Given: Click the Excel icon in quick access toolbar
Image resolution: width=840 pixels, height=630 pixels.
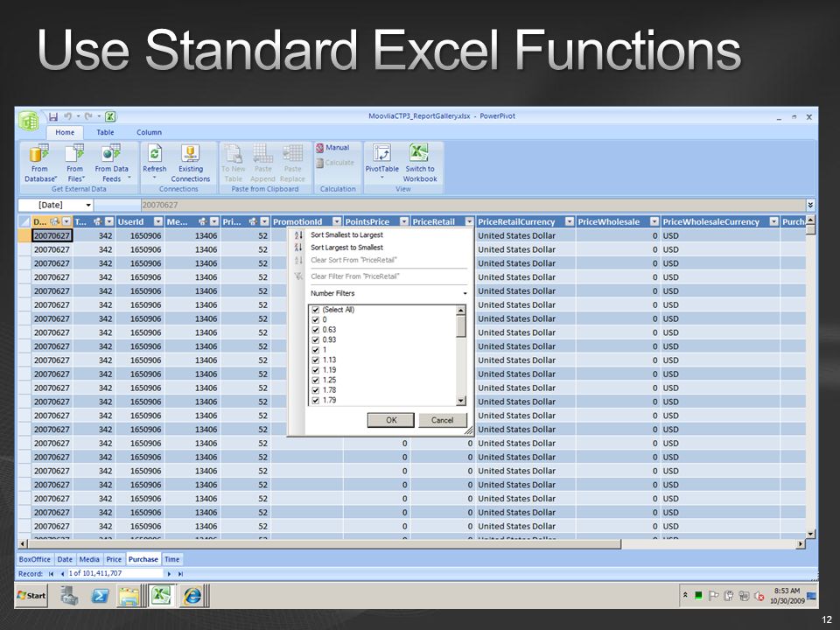Looking at the screenshot, I should (110, 116).
